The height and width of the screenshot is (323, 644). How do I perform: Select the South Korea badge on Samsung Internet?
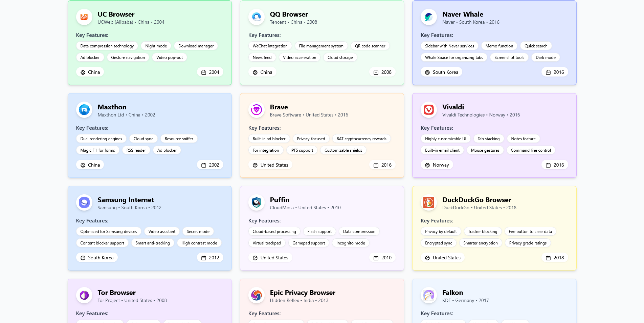tap(97, 258)
